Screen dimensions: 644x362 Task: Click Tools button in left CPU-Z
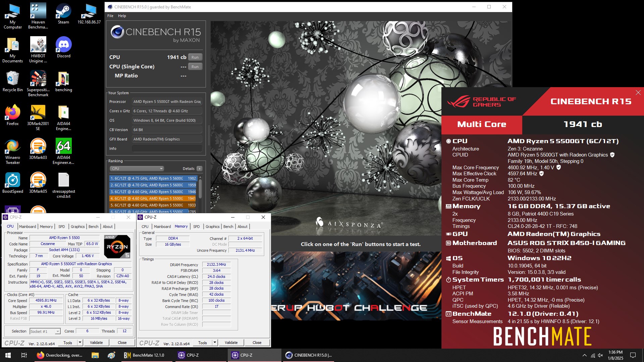(68, 343)
